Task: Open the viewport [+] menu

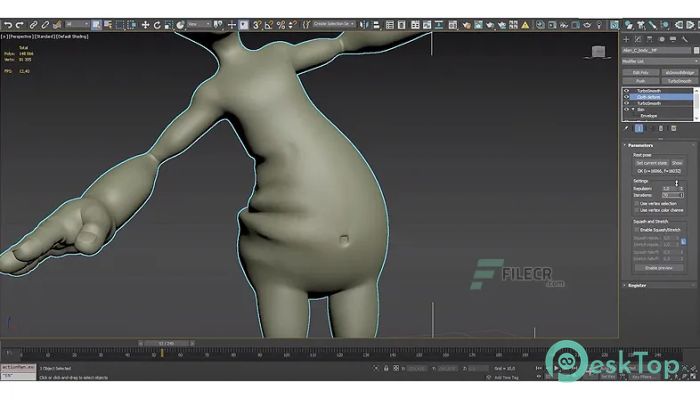Action: (4, 37)
